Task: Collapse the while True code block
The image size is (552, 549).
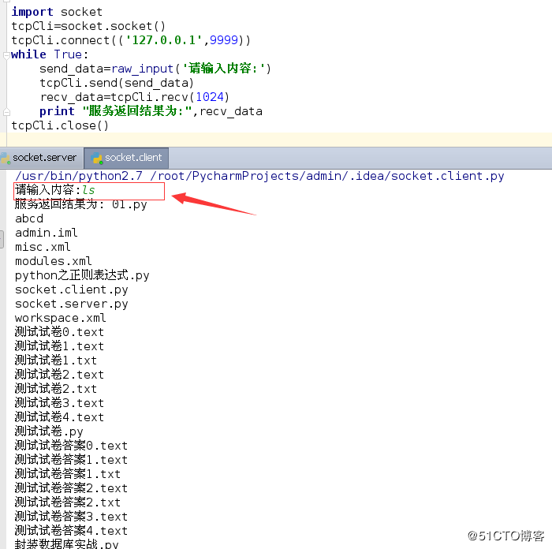Action: (6, 55)
